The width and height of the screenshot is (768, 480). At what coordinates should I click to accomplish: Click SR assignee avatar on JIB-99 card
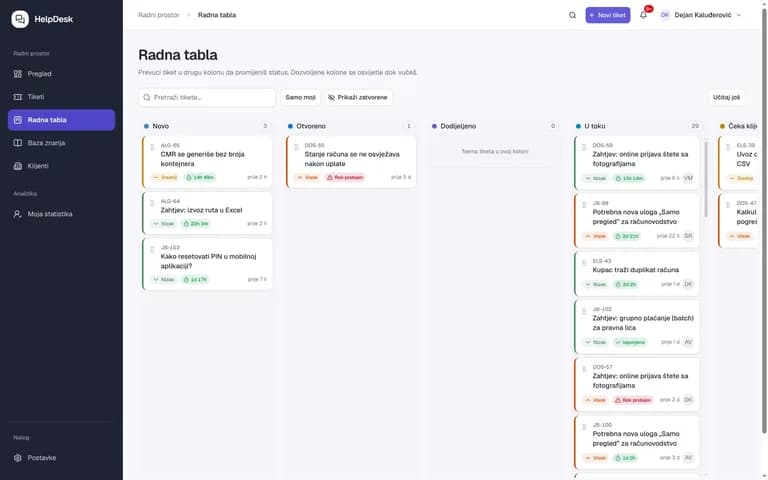(688, 236)
